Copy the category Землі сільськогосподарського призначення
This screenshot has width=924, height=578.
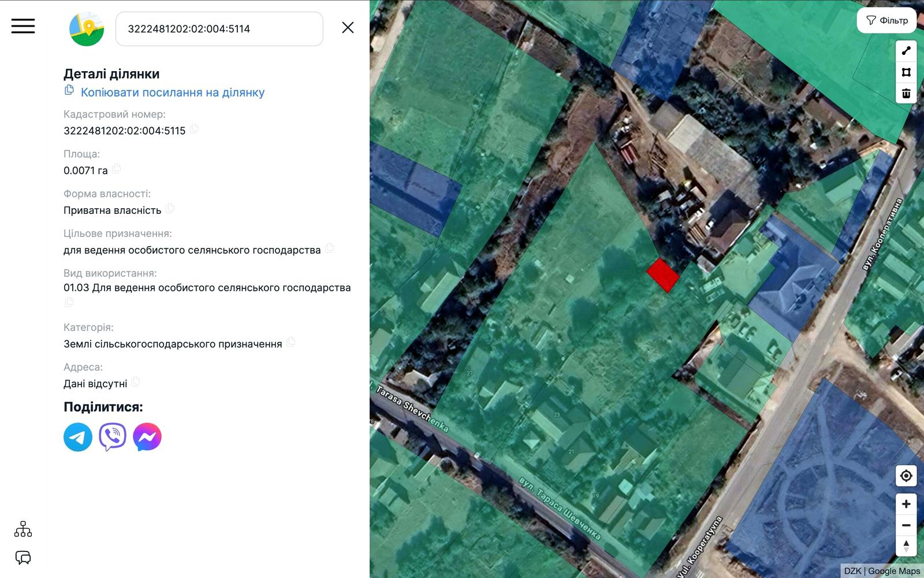tap(291, 342)
